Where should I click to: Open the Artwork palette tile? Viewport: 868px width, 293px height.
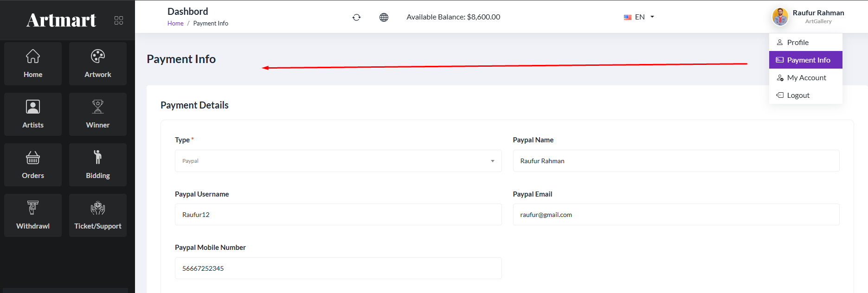[x=98, y=64]
